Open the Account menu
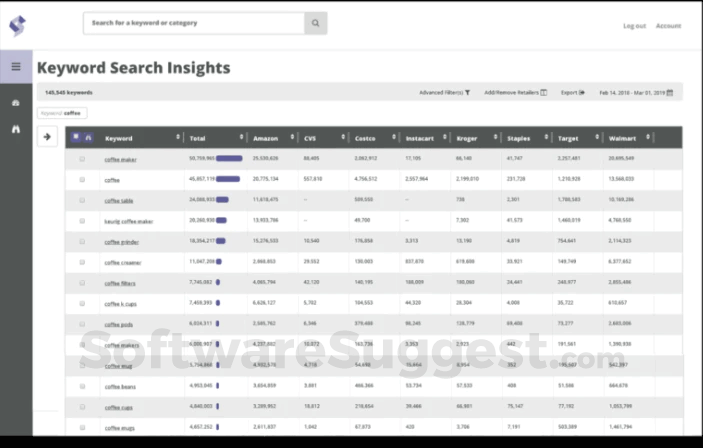This screenshot has height=448, width=703. pyautogui.click(x=668, y=26)
